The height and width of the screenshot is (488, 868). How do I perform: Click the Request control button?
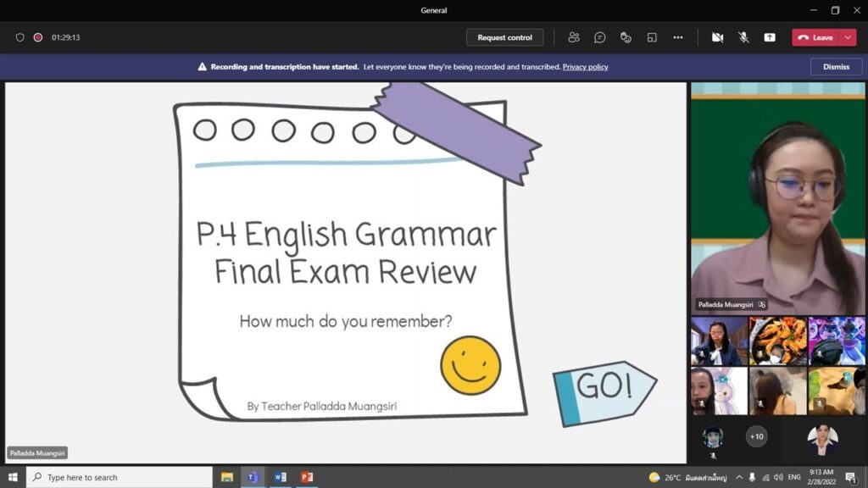pos(504,37)
